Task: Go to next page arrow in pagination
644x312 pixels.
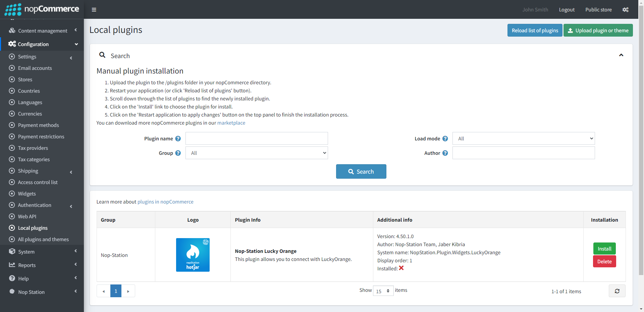Action: [x=128, y=291]
